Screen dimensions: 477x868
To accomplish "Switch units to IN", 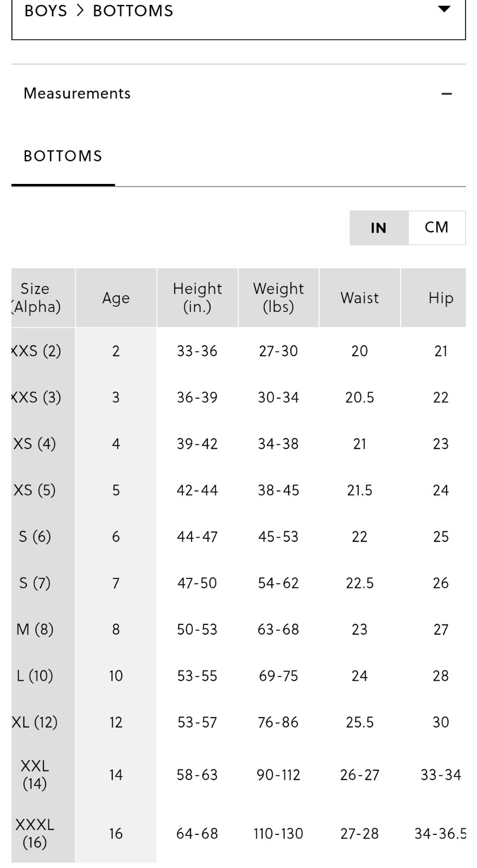I will point(379,228).
